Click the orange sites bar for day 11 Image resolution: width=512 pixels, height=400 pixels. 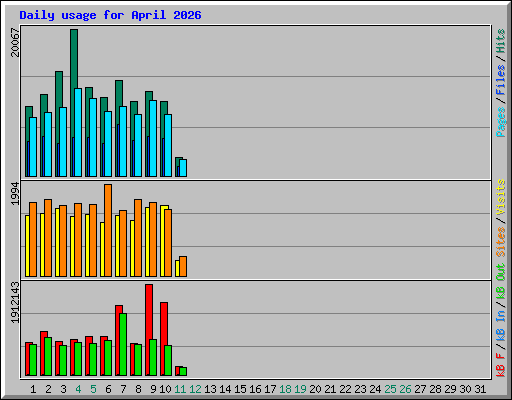183,266
